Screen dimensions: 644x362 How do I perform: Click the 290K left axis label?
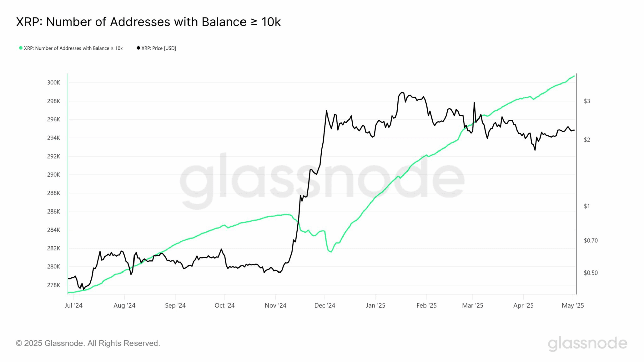54,175
